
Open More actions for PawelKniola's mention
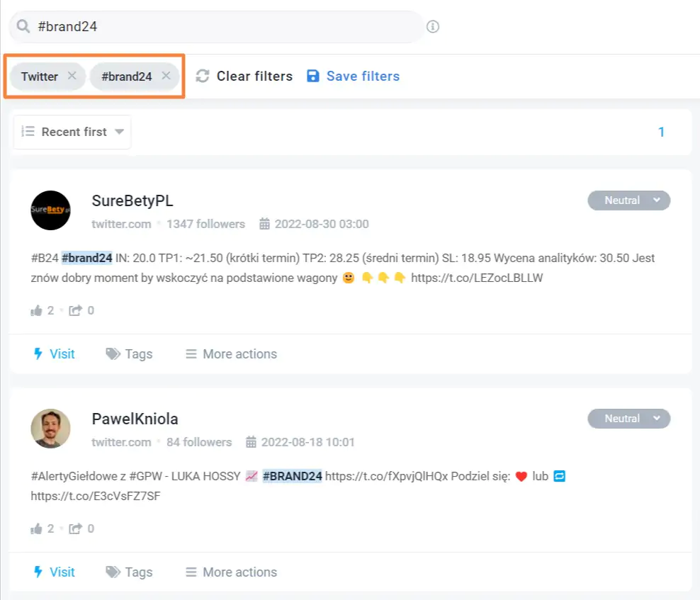click(230, 572)
